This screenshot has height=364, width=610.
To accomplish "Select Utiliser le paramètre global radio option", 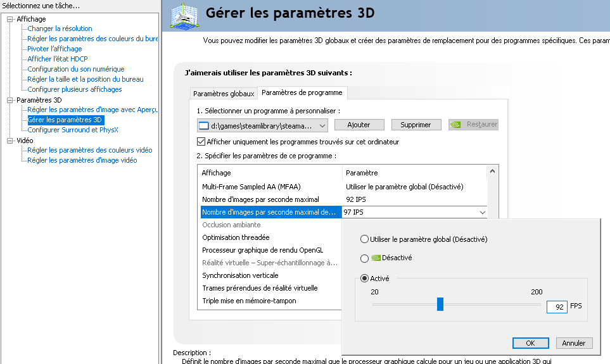I will pos(364,239).
